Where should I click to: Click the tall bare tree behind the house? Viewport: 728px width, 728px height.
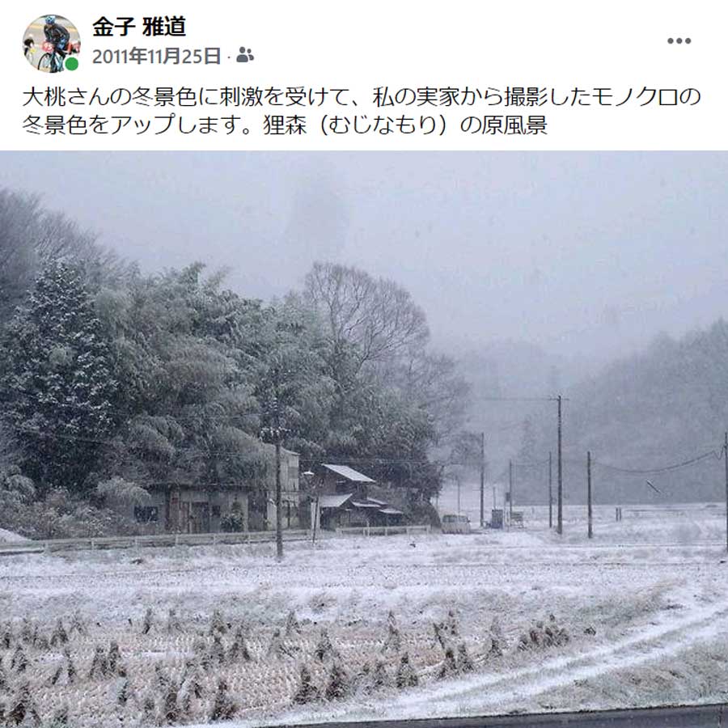point(365,315)
